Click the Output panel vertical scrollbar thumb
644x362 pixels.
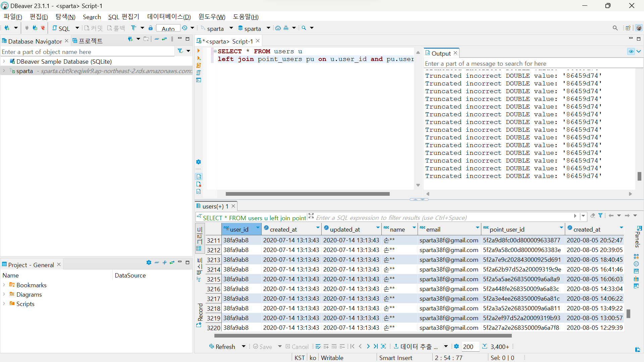coord(639,176)
